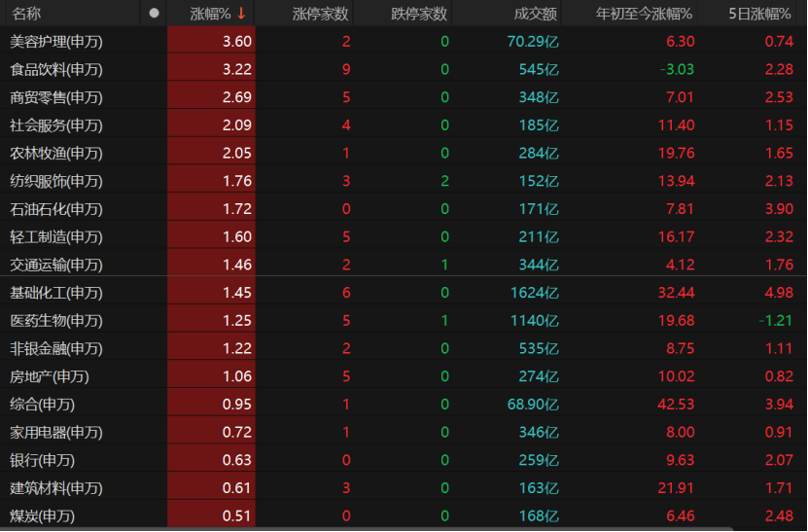Sort table by 成交额 column

coord(535,14)
